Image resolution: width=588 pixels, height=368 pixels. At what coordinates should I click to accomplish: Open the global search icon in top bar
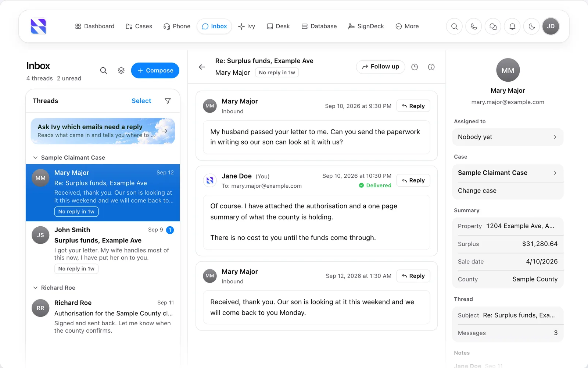(x=455, y=26)
